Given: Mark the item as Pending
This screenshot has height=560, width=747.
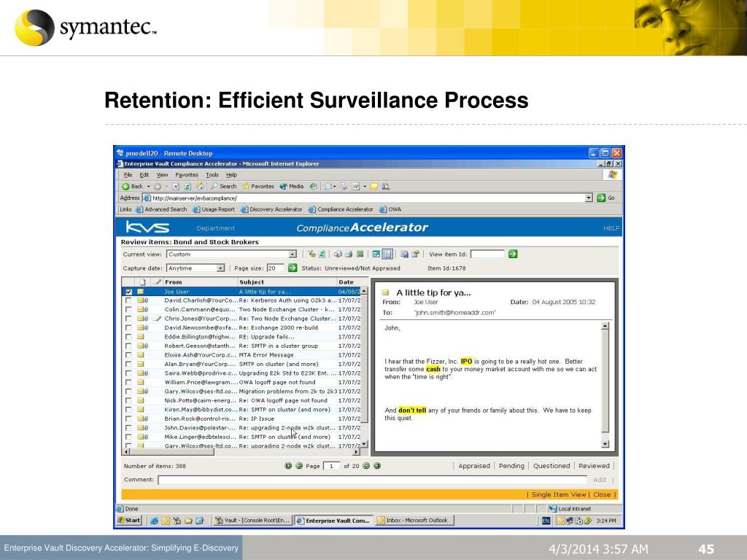Looking at the screenshot, I should (511, 466).
